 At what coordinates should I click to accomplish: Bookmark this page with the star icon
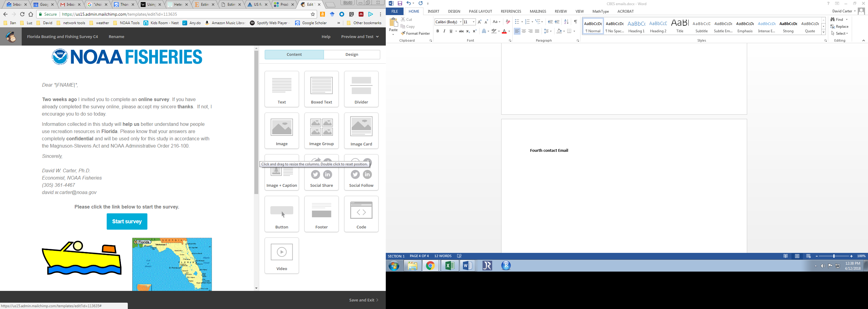pos(313,14)
